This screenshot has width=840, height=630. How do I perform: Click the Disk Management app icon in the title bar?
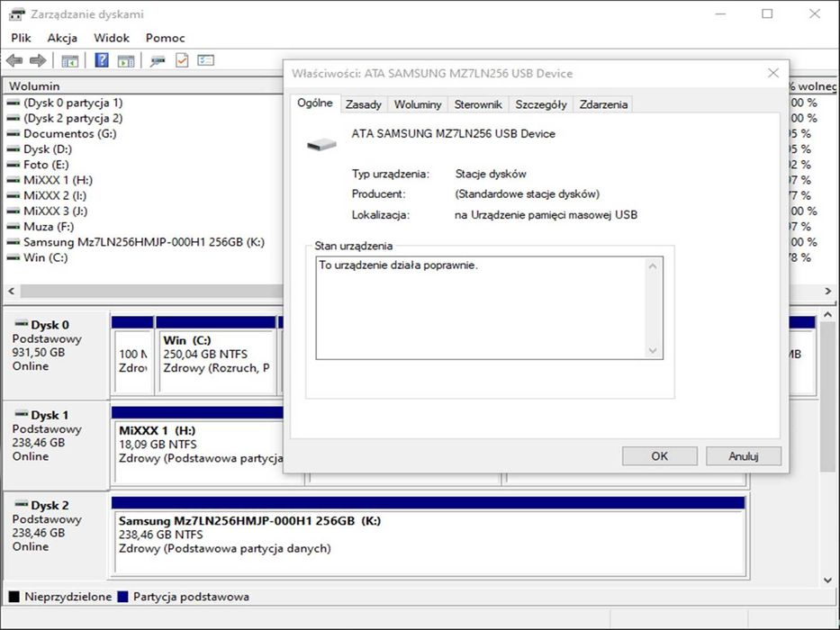click(x=17, y=13)
